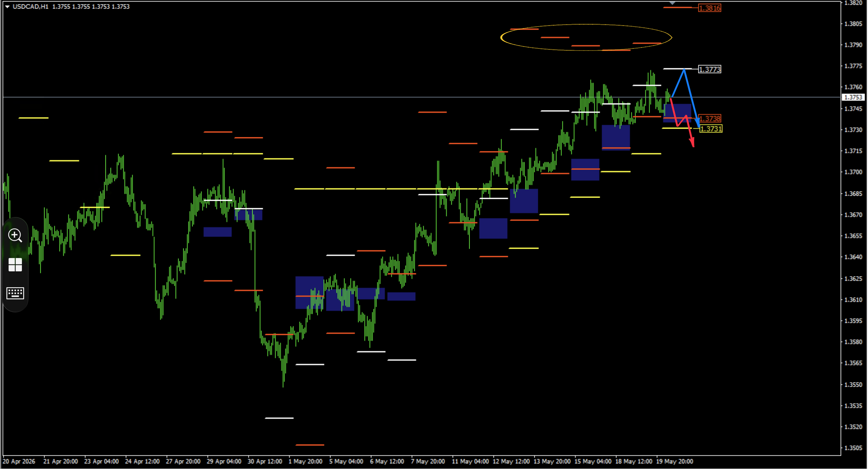The height and width of the screenshot is (469, 868).
Task: Show the on-screen keyboard icon
Action: tap(15, 293)
